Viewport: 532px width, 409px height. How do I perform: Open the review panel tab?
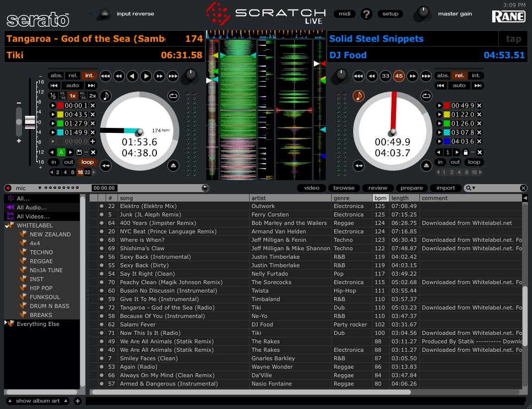[x=378, y=188]
